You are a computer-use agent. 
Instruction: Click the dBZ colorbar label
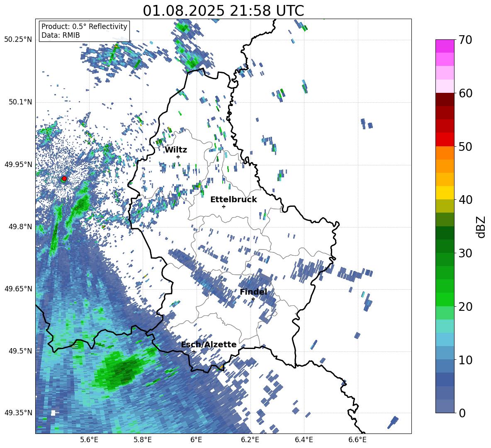coord(481,227)
